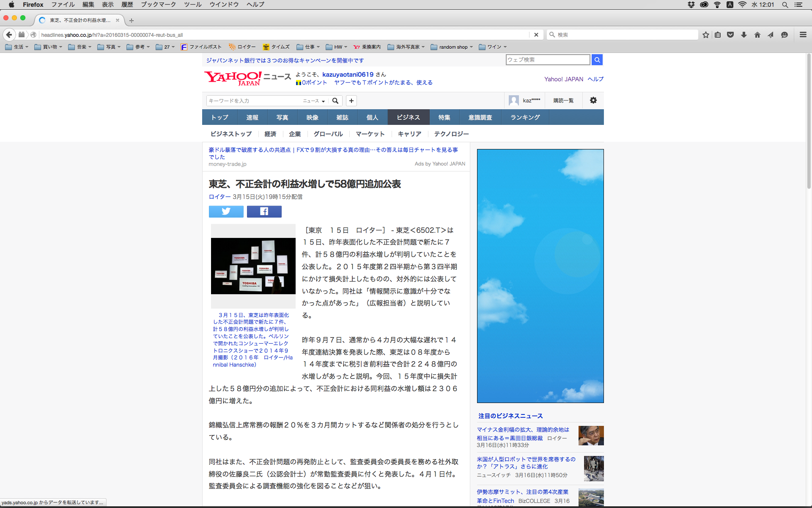Expand the ニュース search category dropdown
Viewport: 812px width, 508px height.
pos(313,101)
